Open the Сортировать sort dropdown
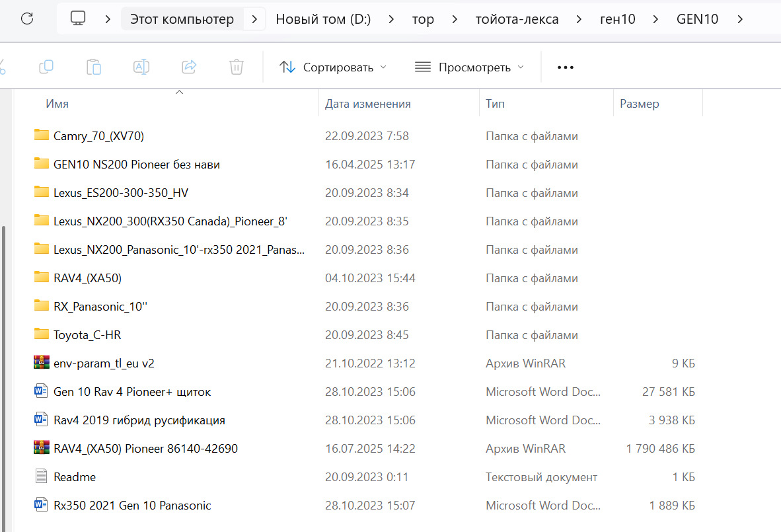Image resolution: width=781 pixels, height=532 pixels. (333, 67)
